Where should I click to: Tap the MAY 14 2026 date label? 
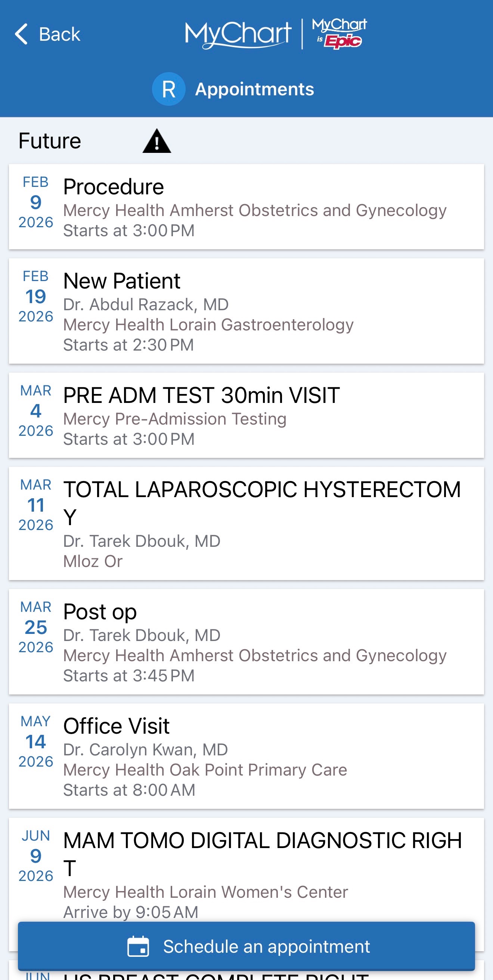pyautogui.click(x=36, y=742)
